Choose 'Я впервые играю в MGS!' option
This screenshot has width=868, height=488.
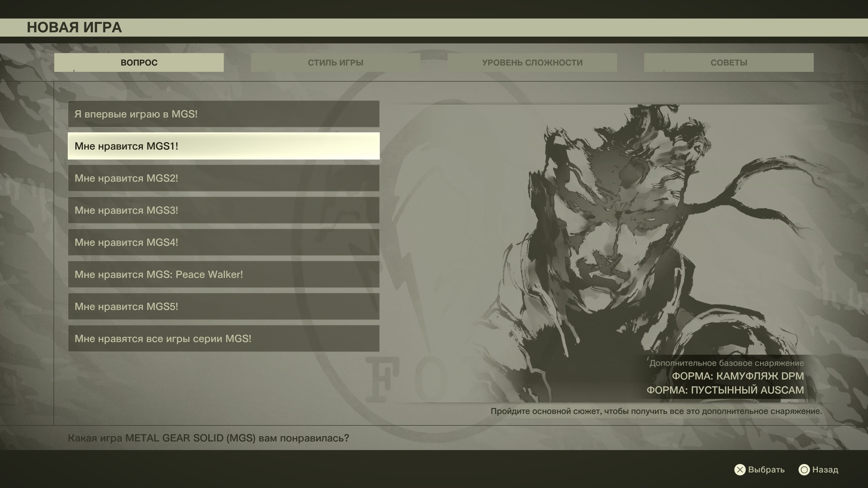point(224,114)
